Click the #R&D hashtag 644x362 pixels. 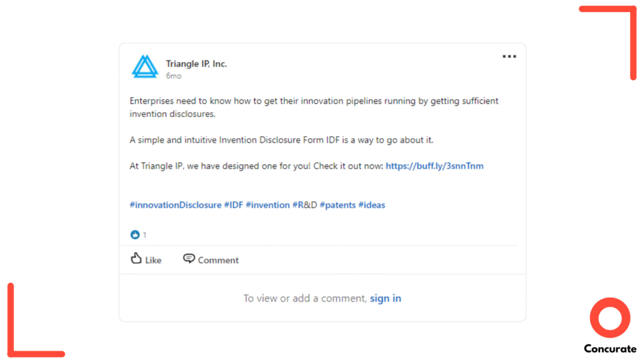pos(304,205)
